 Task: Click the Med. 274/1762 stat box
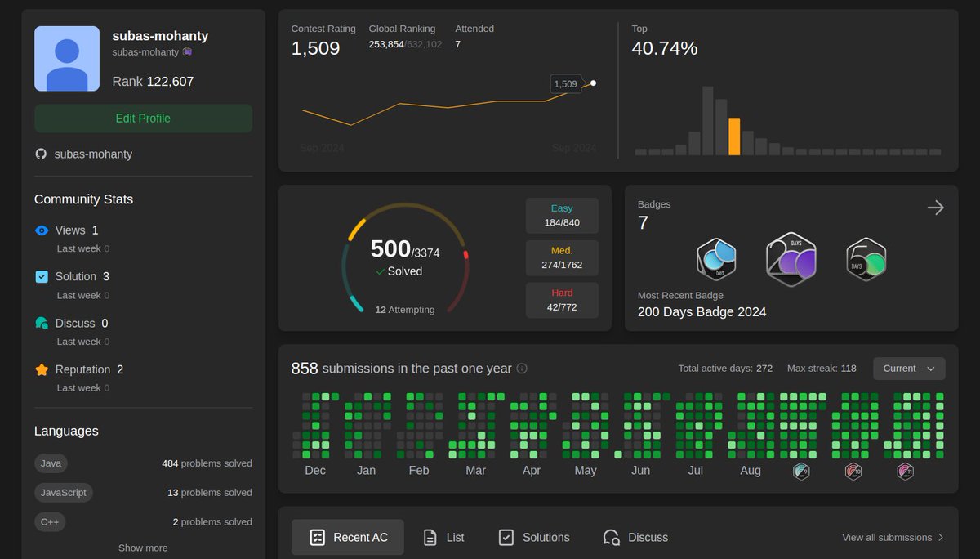(562, 257)
